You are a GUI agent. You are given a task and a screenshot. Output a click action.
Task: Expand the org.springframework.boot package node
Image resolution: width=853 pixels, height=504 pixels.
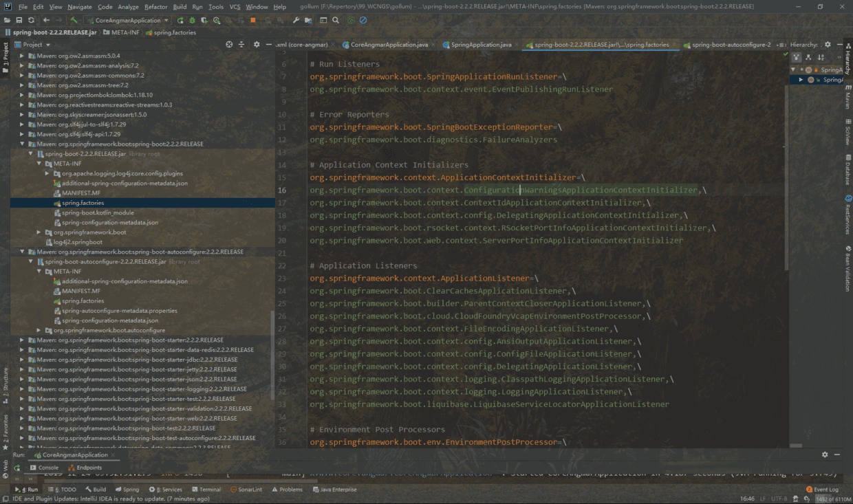click(39, 232)
